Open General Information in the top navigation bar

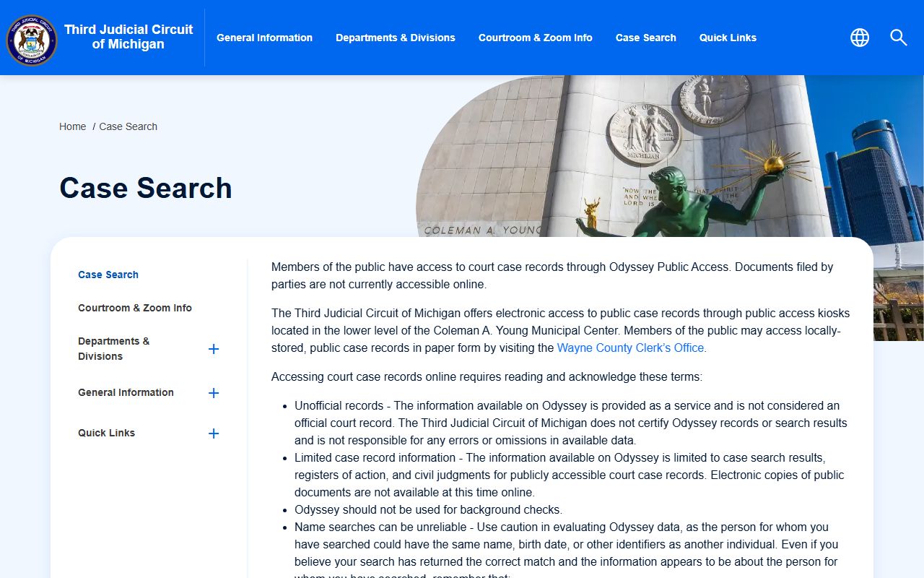click(264, 38)
